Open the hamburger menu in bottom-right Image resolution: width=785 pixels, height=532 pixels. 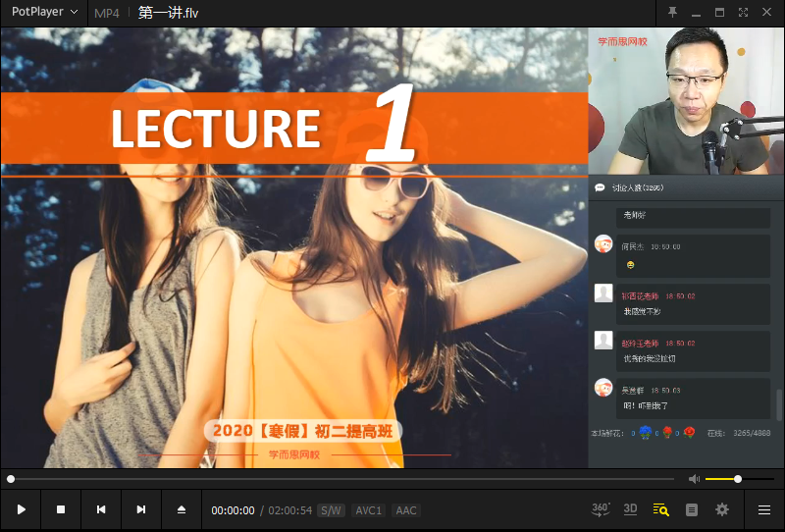(x=764, y=510)
